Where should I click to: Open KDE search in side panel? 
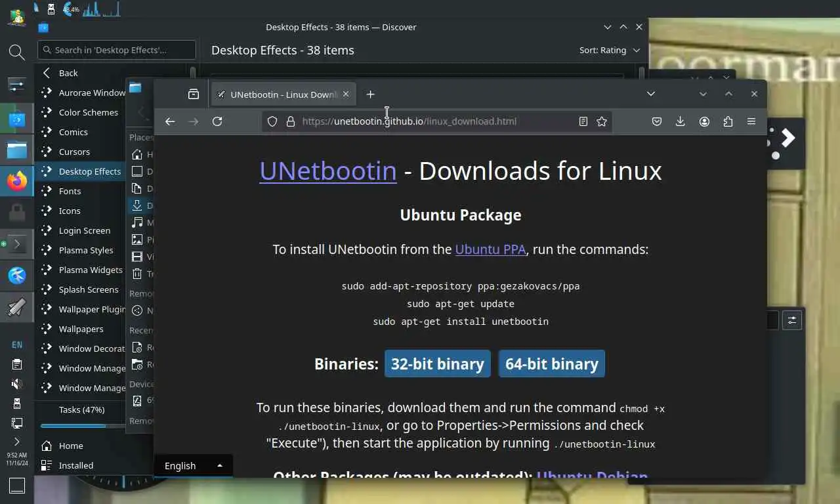point(17,52)
